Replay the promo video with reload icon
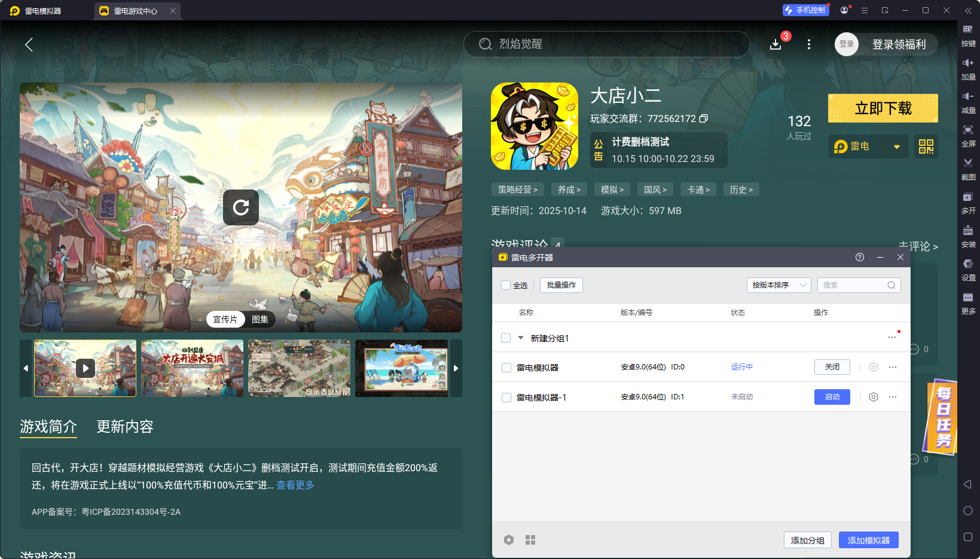 pyautogui.click(x=241, y=207)
